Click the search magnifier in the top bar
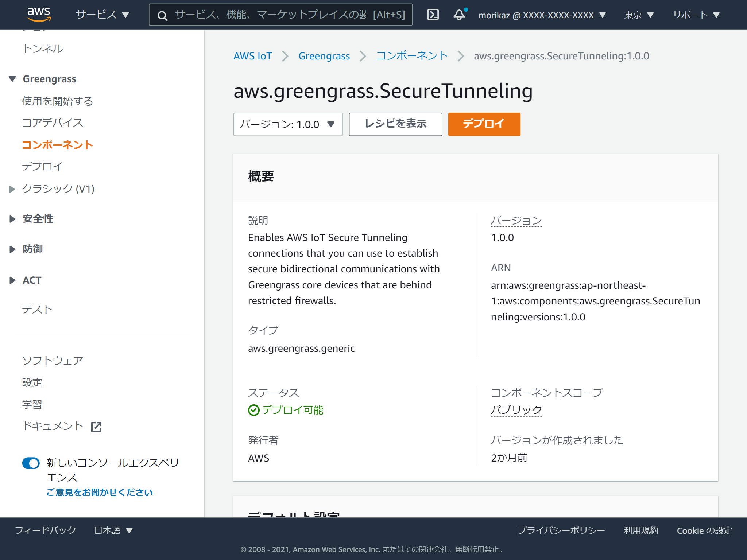The image size is (747, 560). tap(162, 15)
